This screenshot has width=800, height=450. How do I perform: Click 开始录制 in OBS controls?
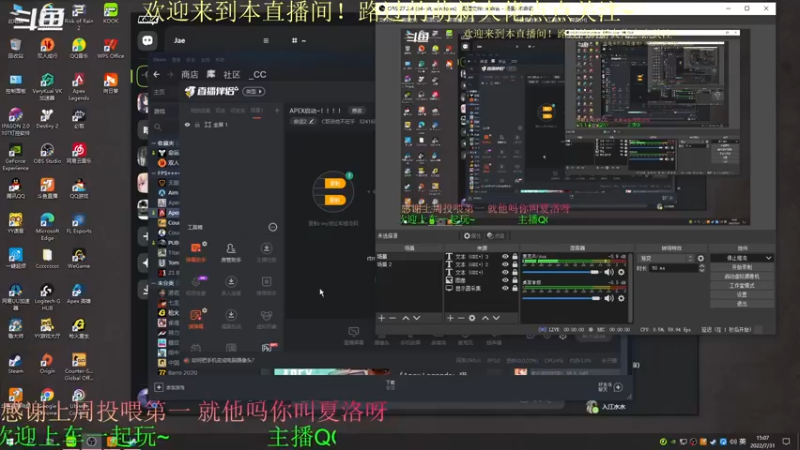coord(742,267)
